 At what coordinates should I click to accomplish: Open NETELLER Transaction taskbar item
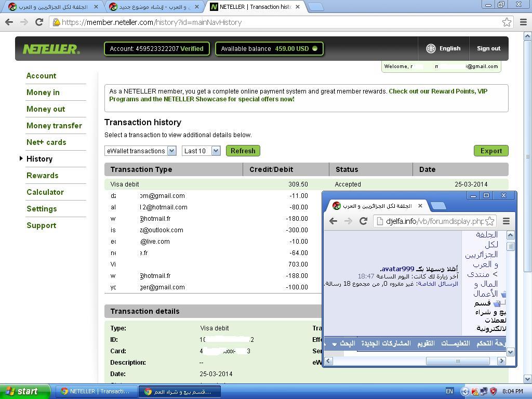coord(96,392)
